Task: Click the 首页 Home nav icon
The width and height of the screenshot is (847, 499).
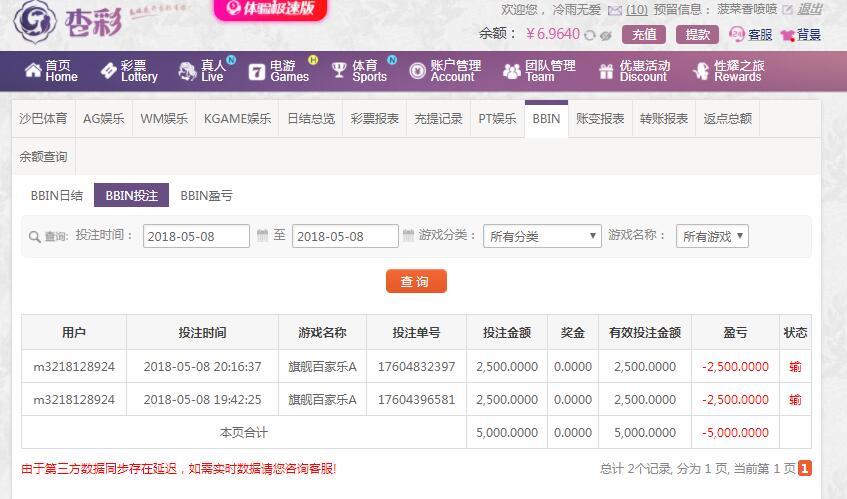Action: point(33,71)
